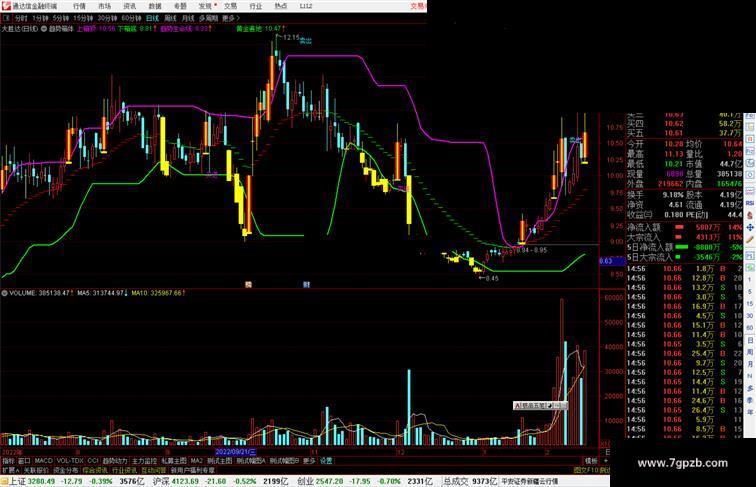The height and width of the screenshot is (487, 756).
Task: Click the 沪深 index in status bar
Action: (x=162, y=481)
